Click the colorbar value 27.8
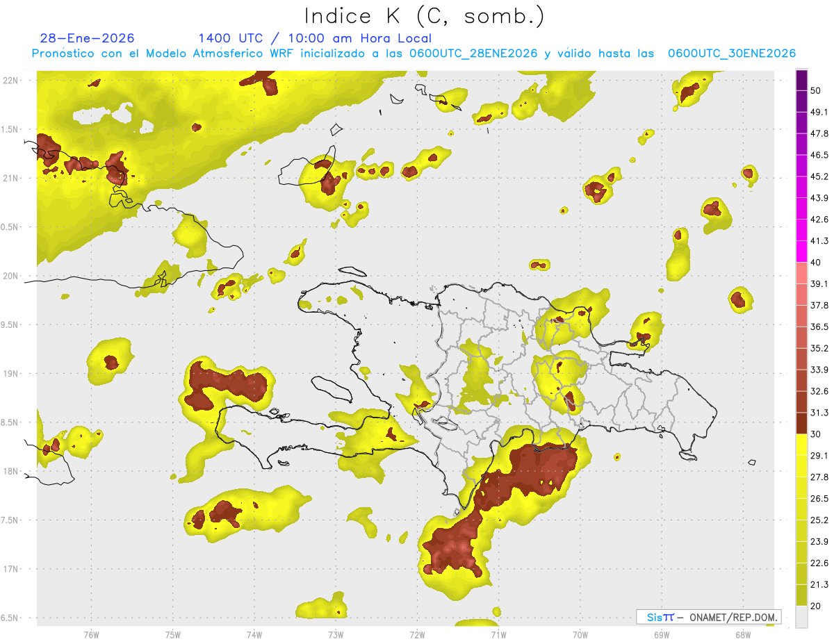 [x=819, y=477]
